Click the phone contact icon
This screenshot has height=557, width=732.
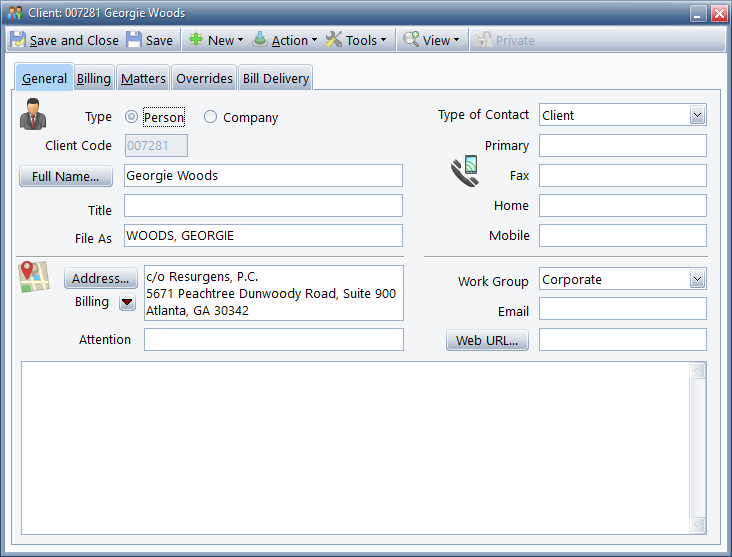[464, 173]
